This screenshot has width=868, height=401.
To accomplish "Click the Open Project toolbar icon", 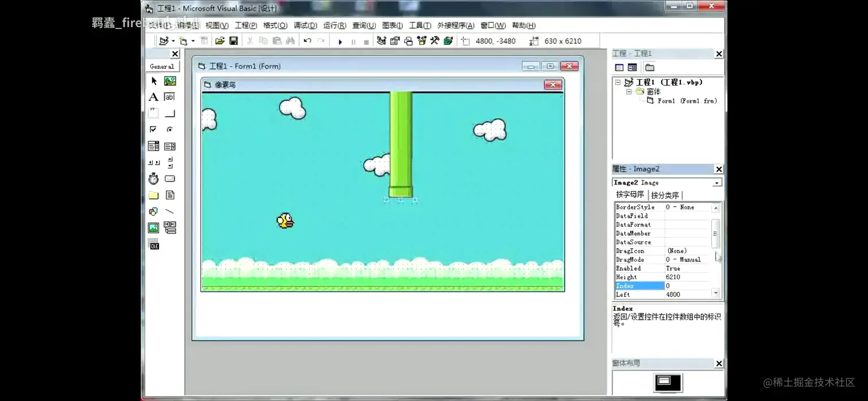I will click(220, 41).
